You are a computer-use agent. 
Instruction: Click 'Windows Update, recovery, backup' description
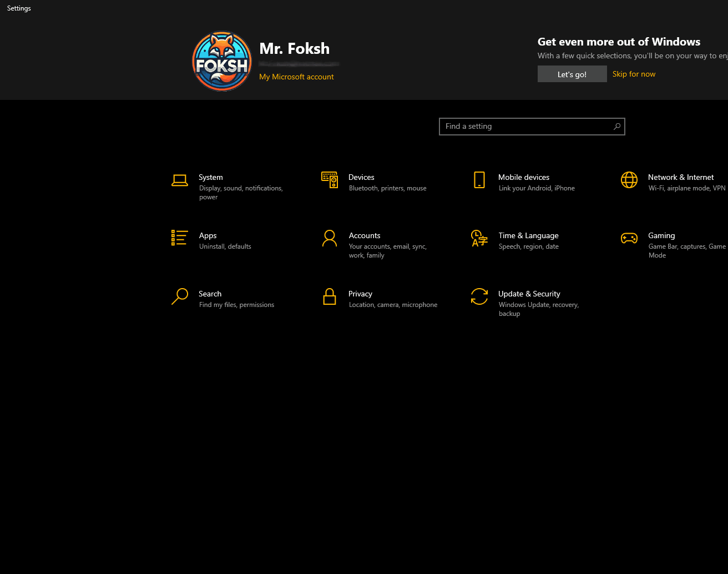pyautogui.click(x=539, y=309)
